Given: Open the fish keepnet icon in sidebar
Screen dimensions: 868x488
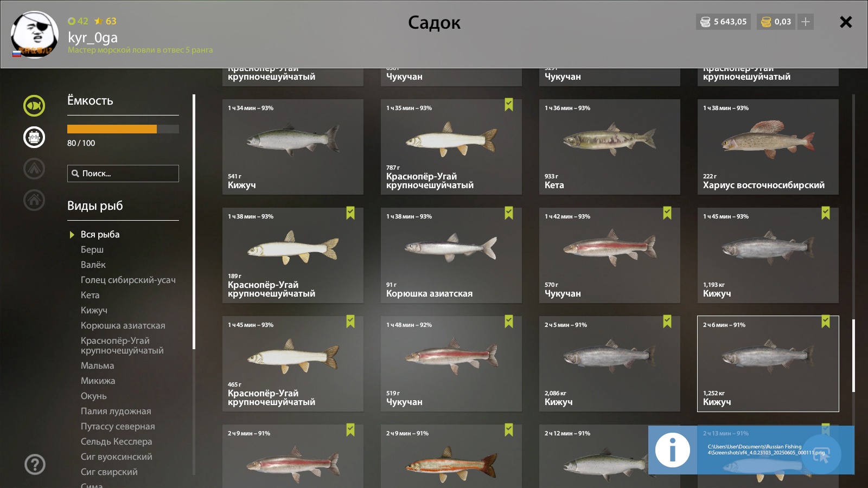Looking at the screenshot, I should pyautogui.click(x=34, y=105).
